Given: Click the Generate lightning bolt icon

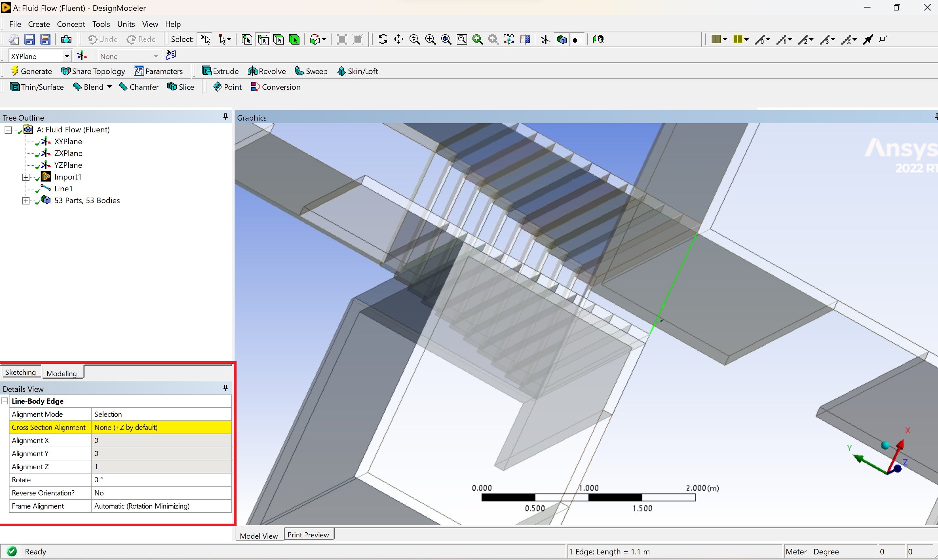Looking at the screenshot, I should click(15, 71).
